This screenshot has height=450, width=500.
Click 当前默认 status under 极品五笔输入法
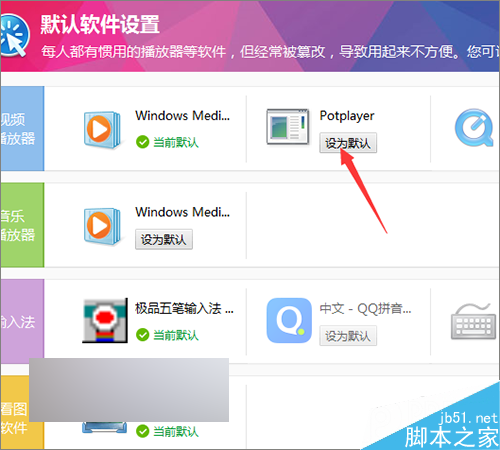pos(176,335)
